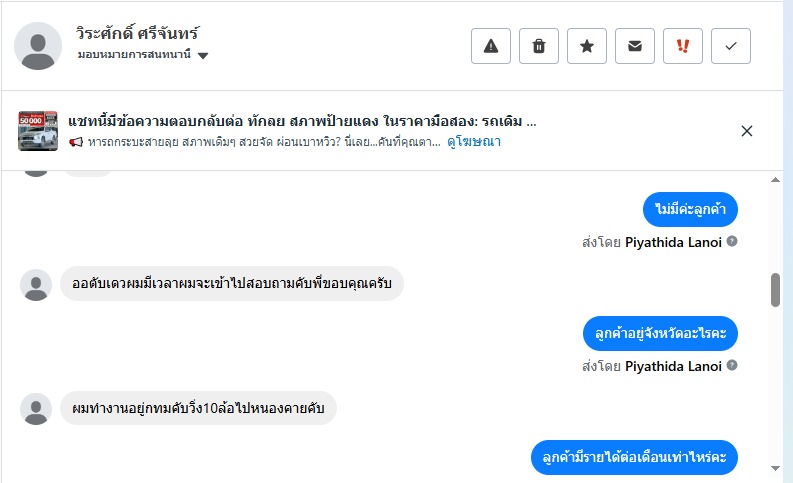Click info icon beside first Piyathida Lanoi
Viewport: 793px width, 483px height.
(x=732, y=241)
